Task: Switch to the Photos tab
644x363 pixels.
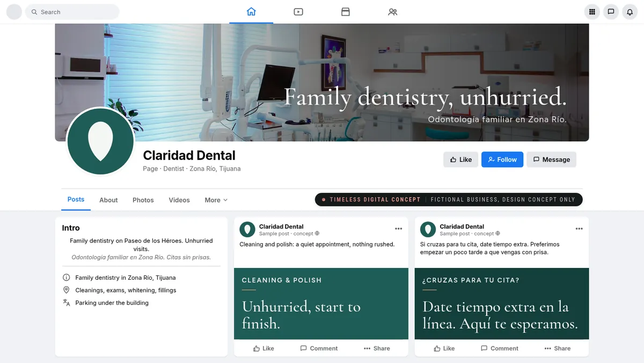Action: pos(143,200)
